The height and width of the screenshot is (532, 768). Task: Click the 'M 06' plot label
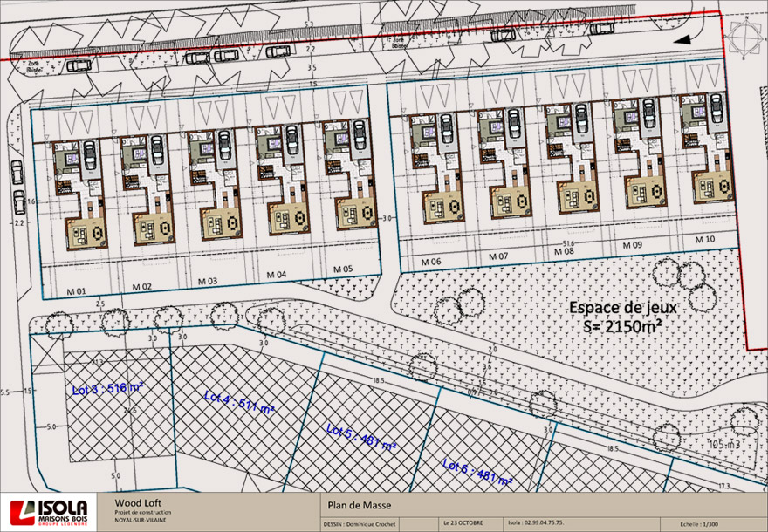(x=431, y=262)
